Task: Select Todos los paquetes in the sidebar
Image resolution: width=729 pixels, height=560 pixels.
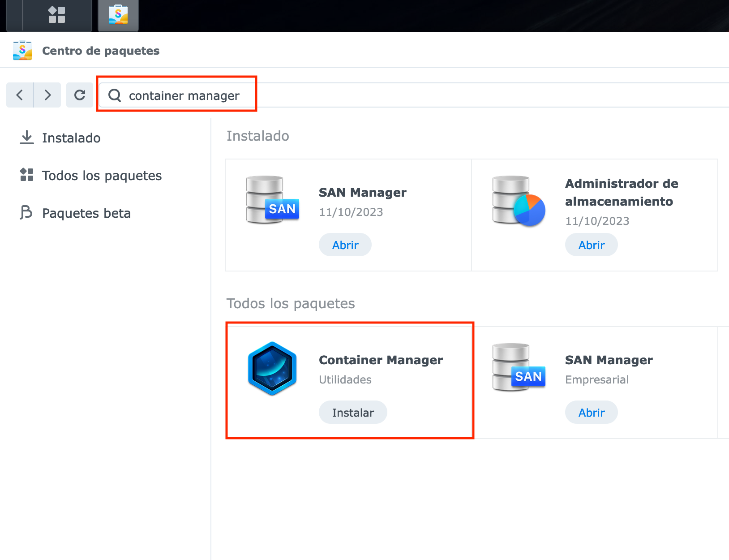Action: (x=102, y=176)
